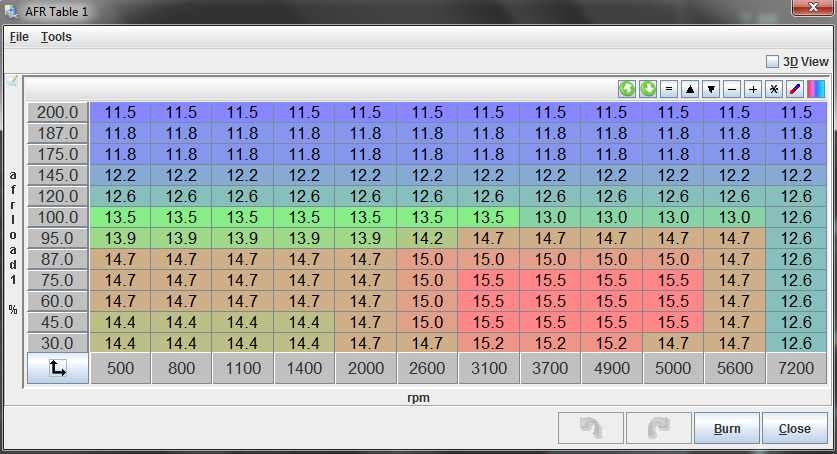This screenshot has width=837, height=454.
Task: Click the minus (subtract) toolbar icon
Action: [732, 89]
